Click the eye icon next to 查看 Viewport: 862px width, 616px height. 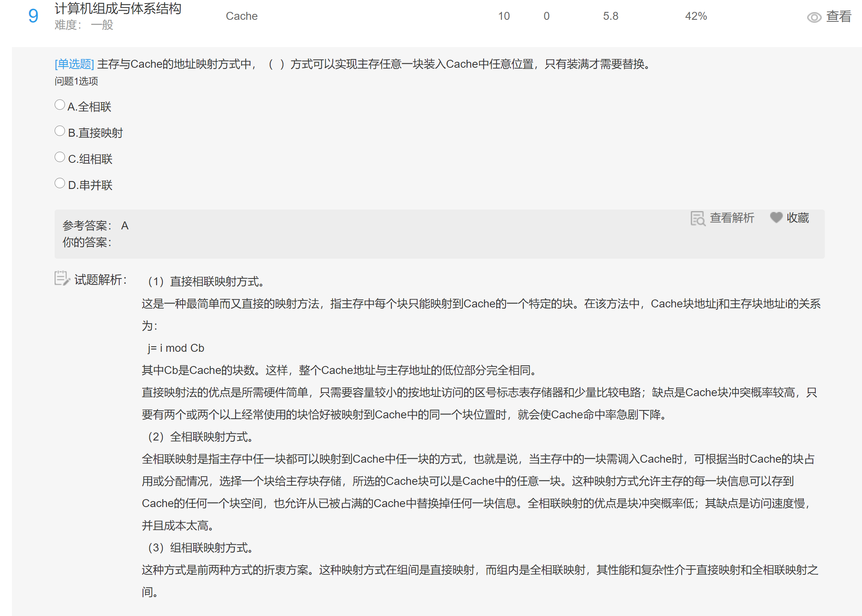tap(814, 17)
